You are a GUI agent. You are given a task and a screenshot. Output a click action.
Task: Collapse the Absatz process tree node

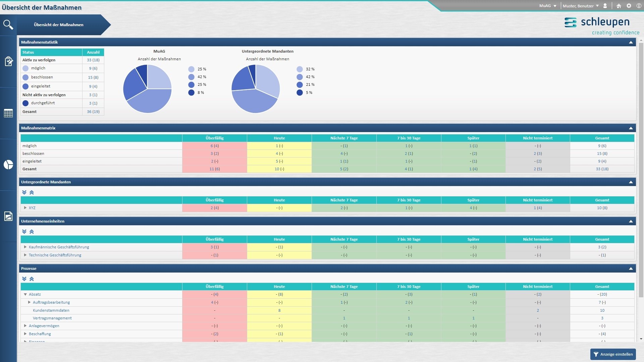click(25, 294)
